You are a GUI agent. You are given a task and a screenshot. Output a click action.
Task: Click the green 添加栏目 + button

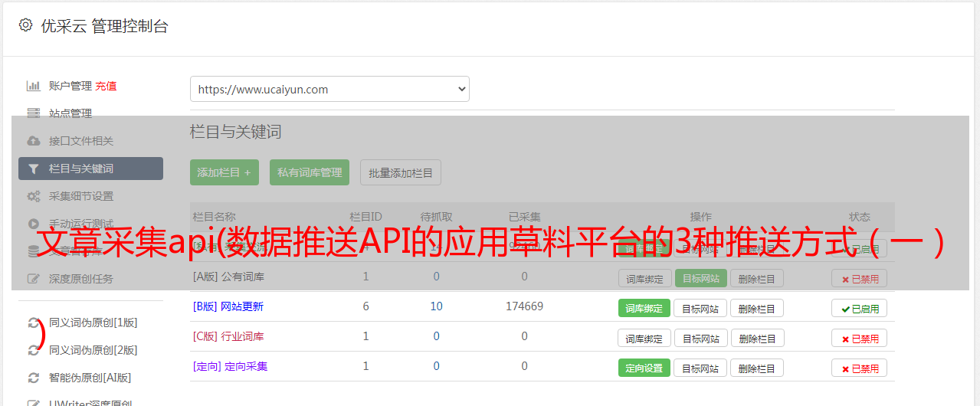point(225,172)
